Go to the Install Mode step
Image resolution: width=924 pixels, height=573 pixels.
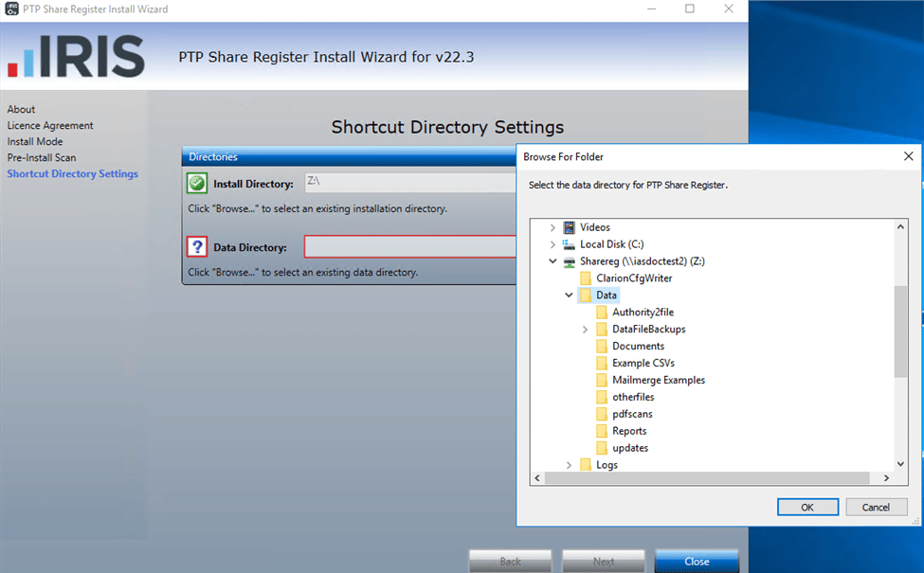[35, 141]
